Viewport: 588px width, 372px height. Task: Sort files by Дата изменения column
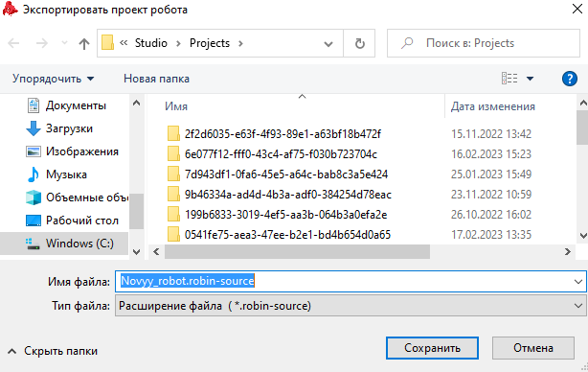[493, 106]
